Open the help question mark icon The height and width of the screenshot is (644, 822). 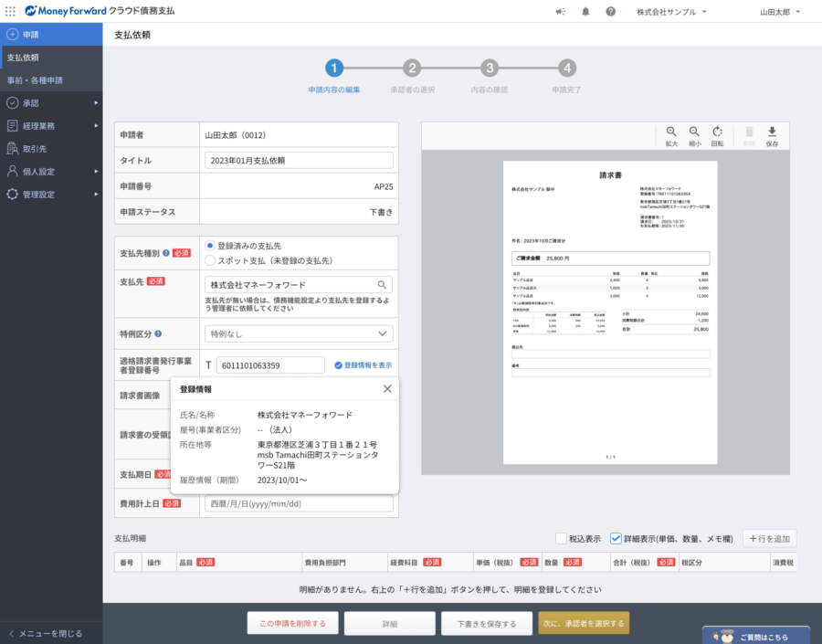(610, 12)
